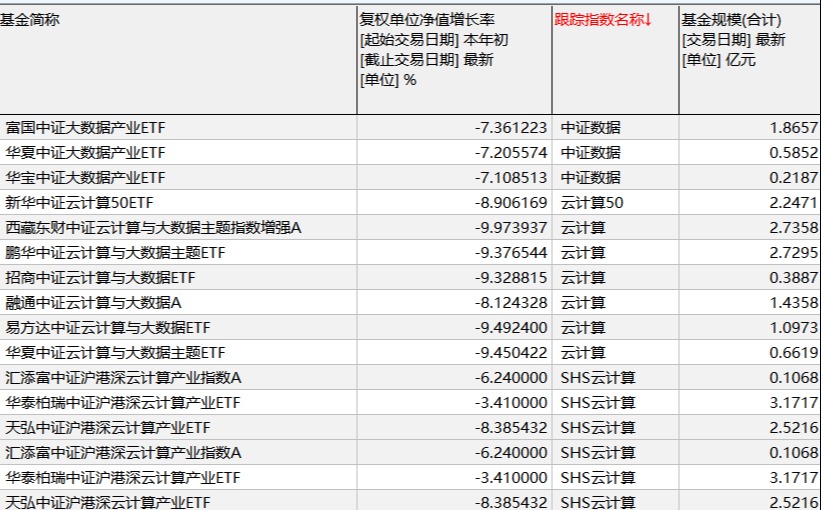Click 云计算 in the 西藏东财 index-enhanced fund row
The height and width of the screenshot is (510, 821).
[x=583, y=228]
